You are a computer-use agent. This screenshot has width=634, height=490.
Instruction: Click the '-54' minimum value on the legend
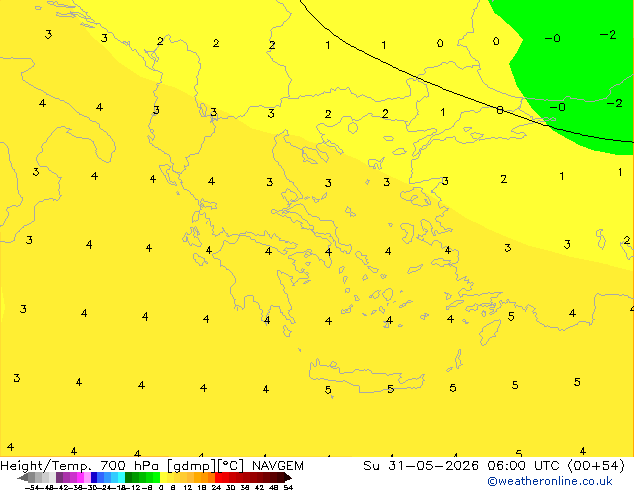click(32, 487)
